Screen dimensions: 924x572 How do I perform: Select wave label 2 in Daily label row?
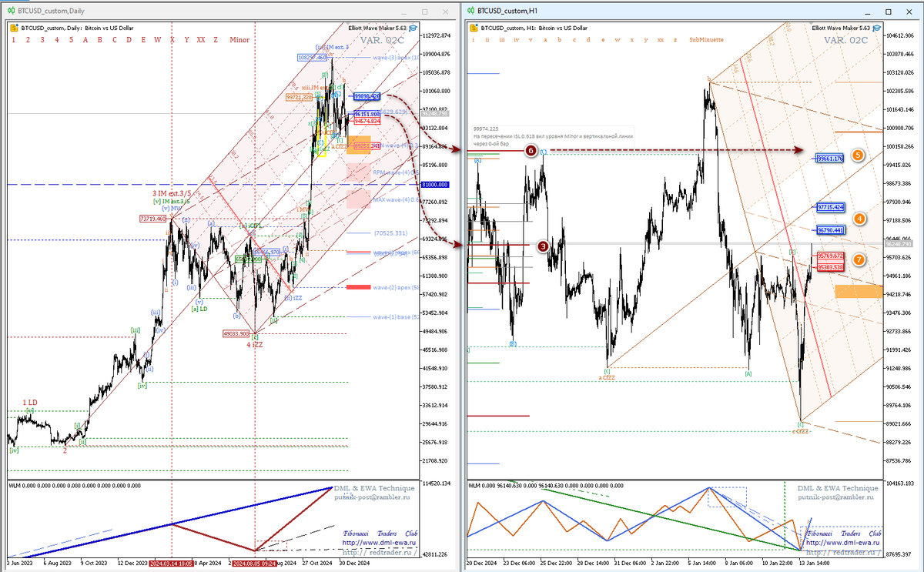click(x=28, y=39)
